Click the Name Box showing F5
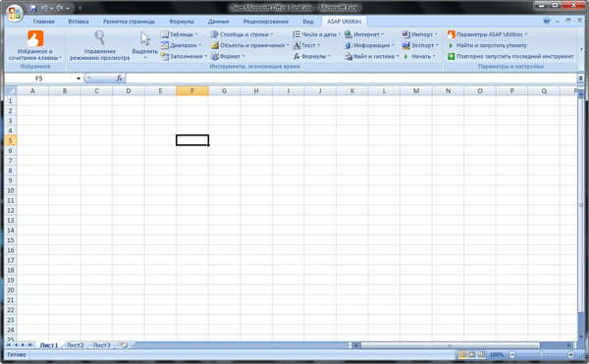589x364 pixels. click(x=39, y=78)
